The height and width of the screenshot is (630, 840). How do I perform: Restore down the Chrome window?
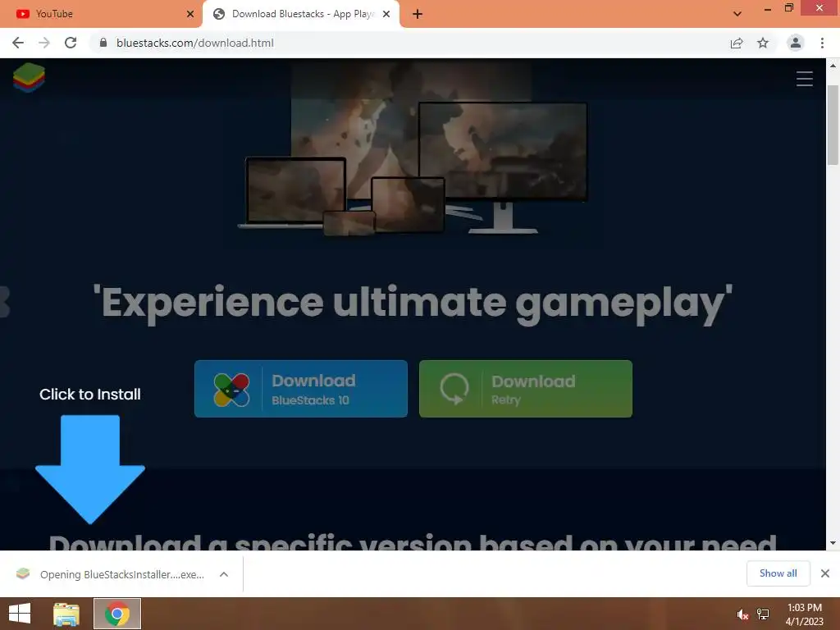[788, 8]
